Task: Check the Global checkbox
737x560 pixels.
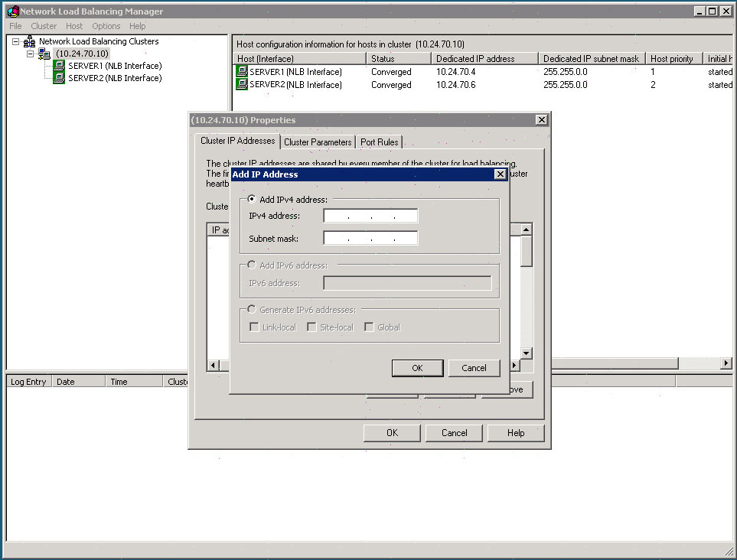Action: tap(369, 327)
